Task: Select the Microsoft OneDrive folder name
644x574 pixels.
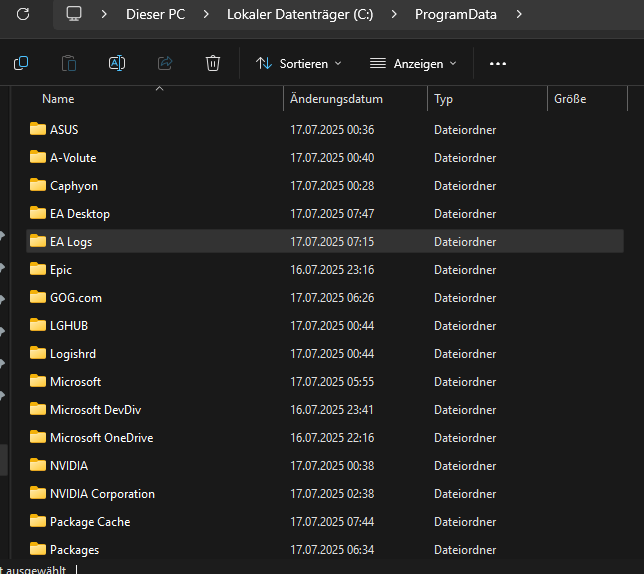Action: [x=102, y=438]
